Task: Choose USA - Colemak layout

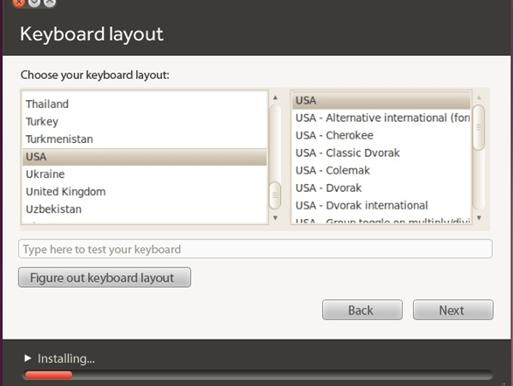Action: pos(381,170)
